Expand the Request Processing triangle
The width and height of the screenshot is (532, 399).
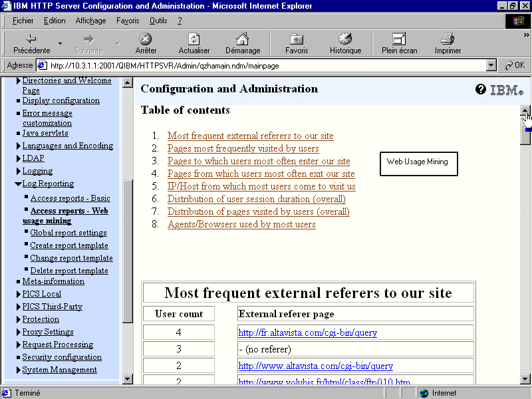[x=19, y=344]
